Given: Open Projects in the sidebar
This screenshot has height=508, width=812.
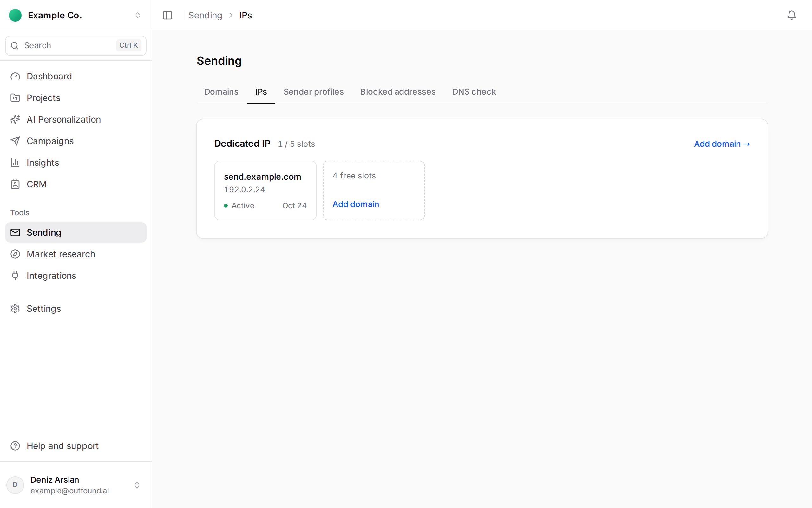Looking at the screenshot, I should pyautogui.click(x=76, y=98).
